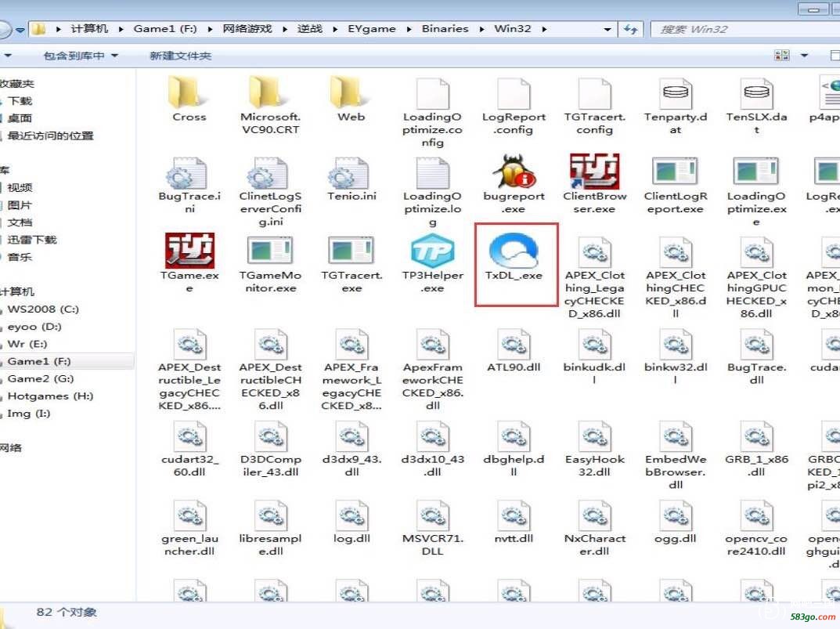
Task: Open the 视频 library
Action: (20, 188)
